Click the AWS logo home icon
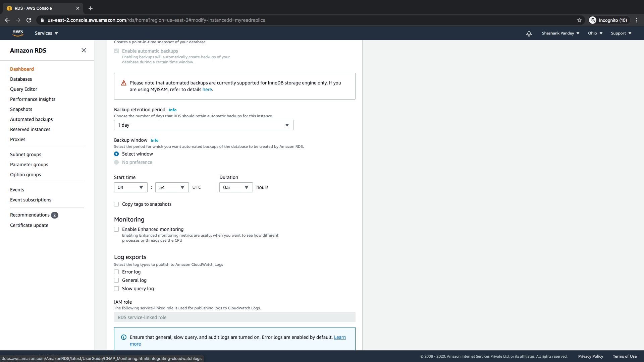The height and width of the screenshot is (362, 644). pyautogui.click(x=18, y=33)
